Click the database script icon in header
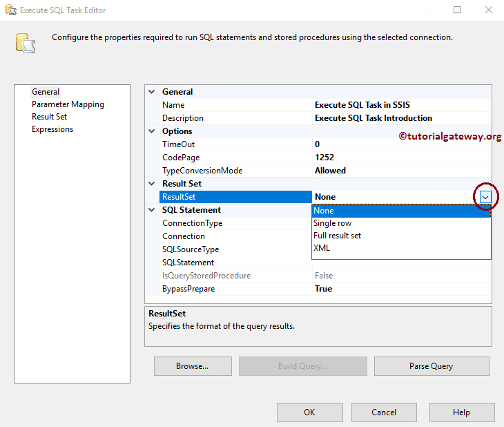504x427 pixels. pos(26,43)
